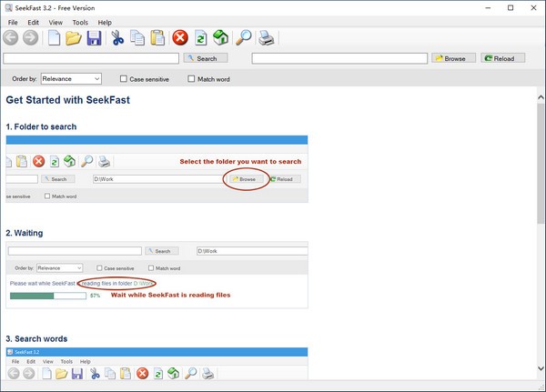
Task: Focus the search text input field
Action: tap(91, 58)
